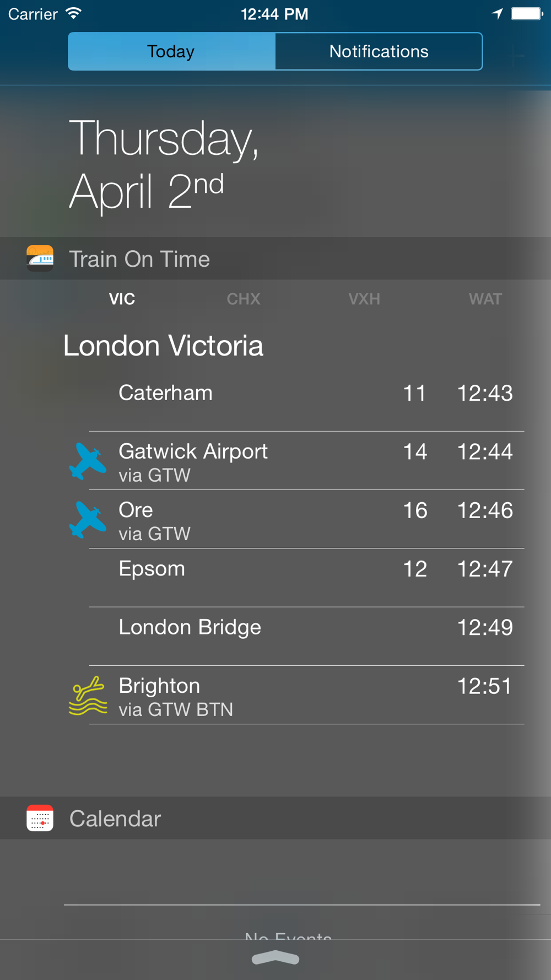Select the VIC station tab

(122, 299)
